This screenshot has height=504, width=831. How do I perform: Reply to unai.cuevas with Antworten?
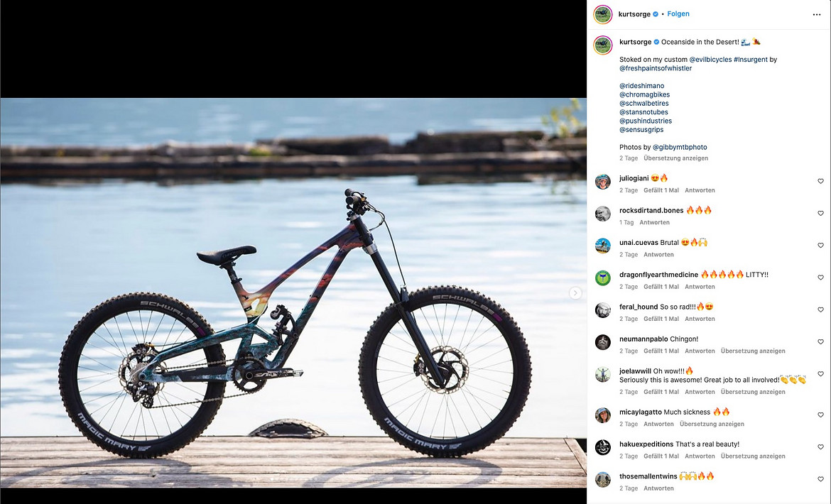coord(658,255)
